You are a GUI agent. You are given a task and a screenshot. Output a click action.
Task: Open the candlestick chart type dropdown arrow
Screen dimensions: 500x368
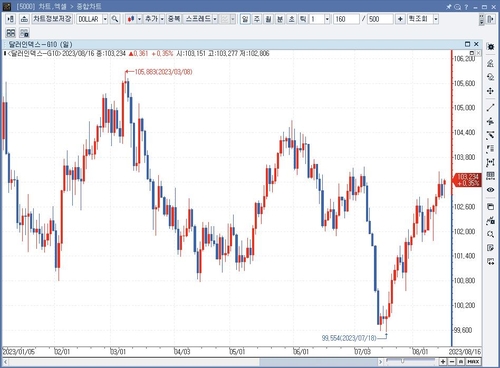point(139,19)
